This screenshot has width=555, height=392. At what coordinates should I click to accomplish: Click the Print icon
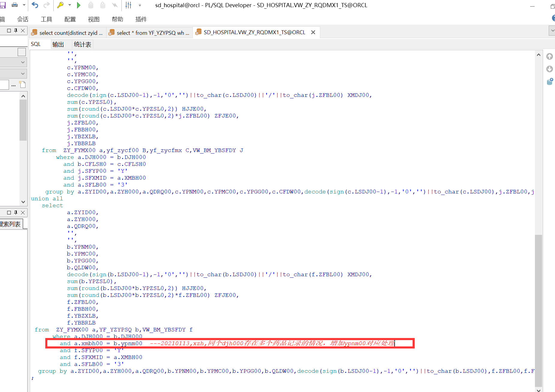pyautogui.click(x=15, y=5)
